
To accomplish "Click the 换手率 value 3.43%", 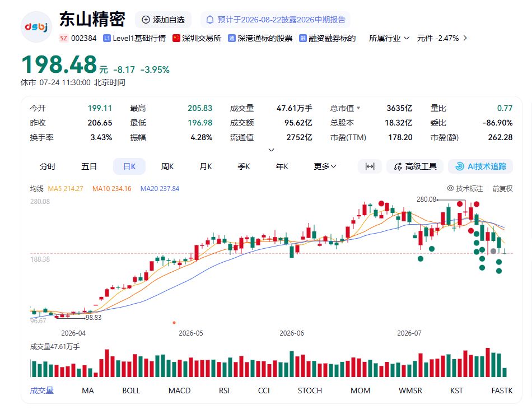I will [101, 137].
